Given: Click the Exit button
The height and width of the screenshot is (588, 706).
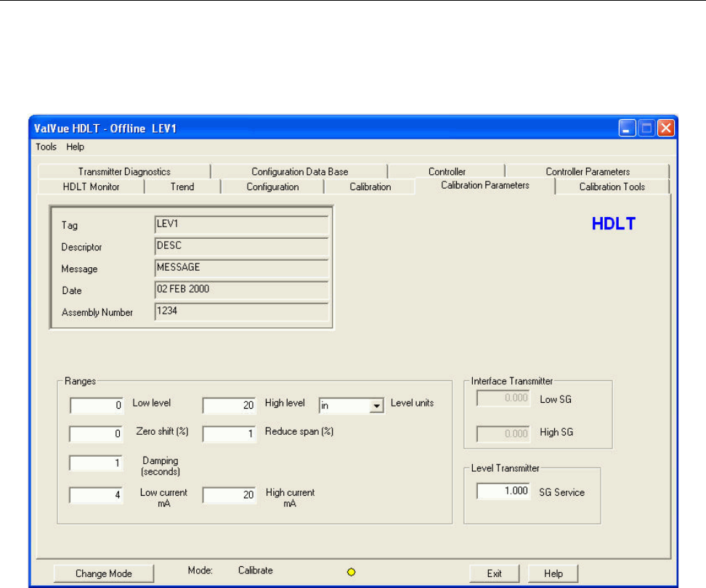Looking at the screenshot, I should (495, 573).
